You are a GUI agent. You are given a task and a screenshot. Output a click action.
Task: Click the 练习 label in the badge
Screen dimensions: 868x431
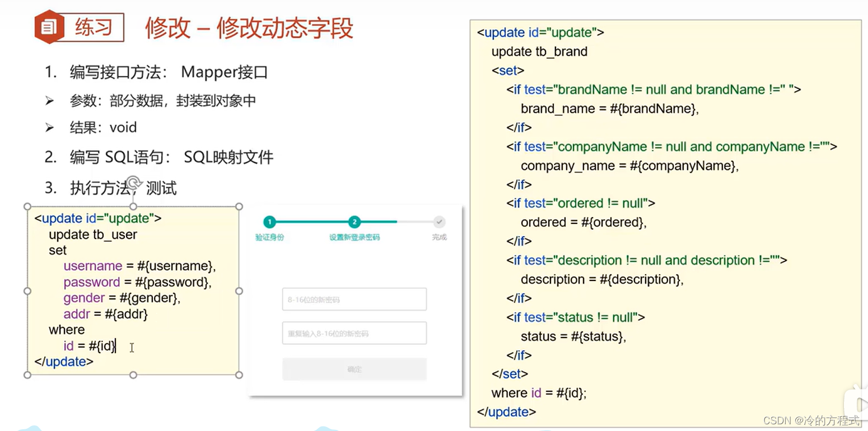[x=94, y=27]
